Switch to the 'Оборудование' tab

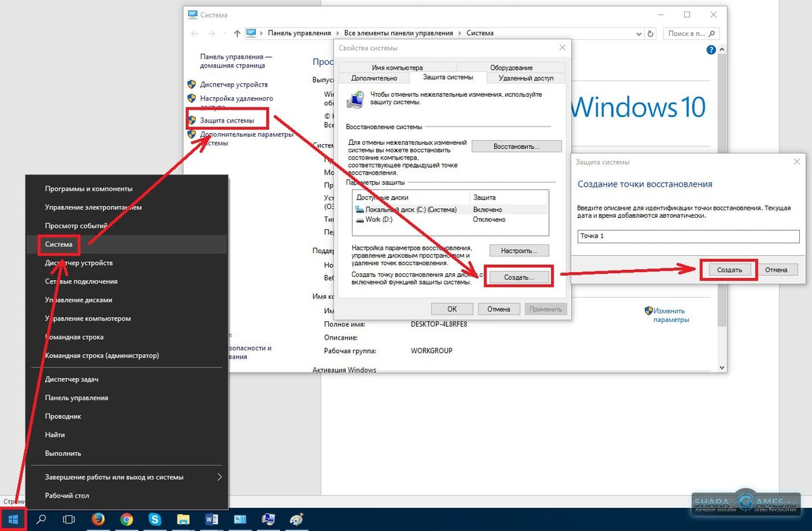coord(512,68)
